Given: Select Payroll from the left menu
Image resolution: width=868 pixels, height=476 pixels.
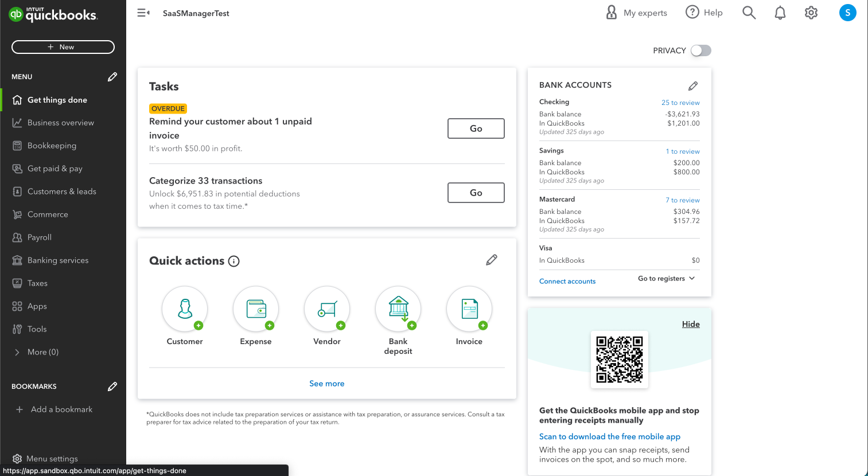Looking at the screenshot, I should (x=40, y=237).
